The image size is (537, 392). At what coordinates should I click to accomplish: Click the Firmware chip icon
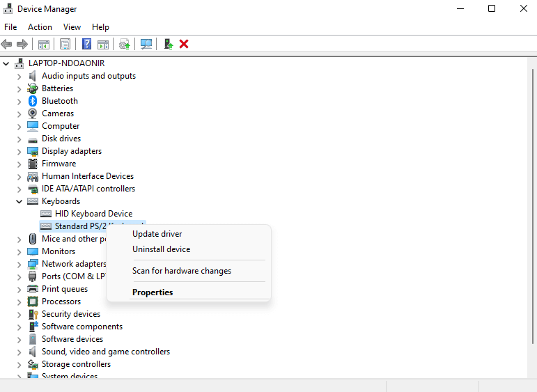(x=33, y=164)
